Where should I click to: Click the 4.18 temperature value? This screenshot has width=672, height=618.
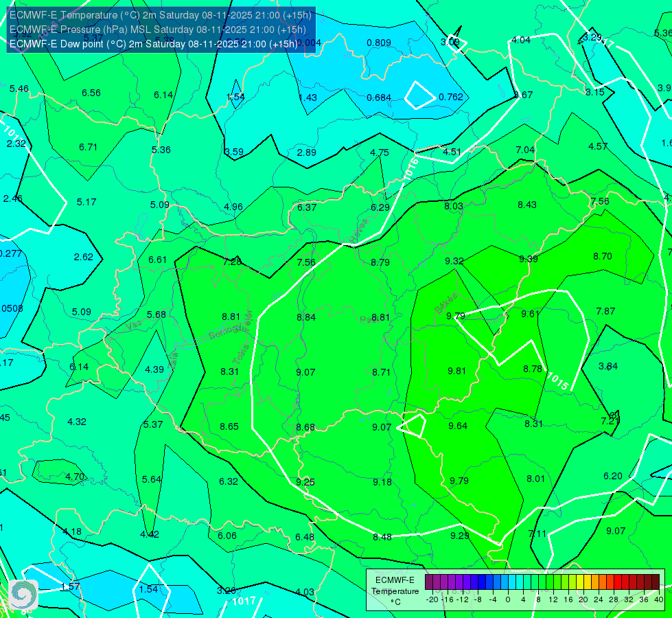tap(72, 531)
